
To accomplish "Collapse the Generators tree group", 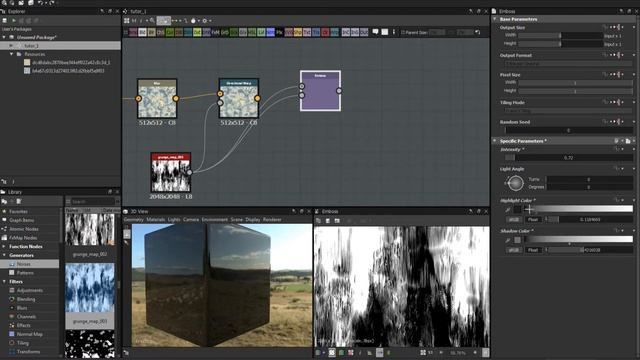I will tap(4, 256).
